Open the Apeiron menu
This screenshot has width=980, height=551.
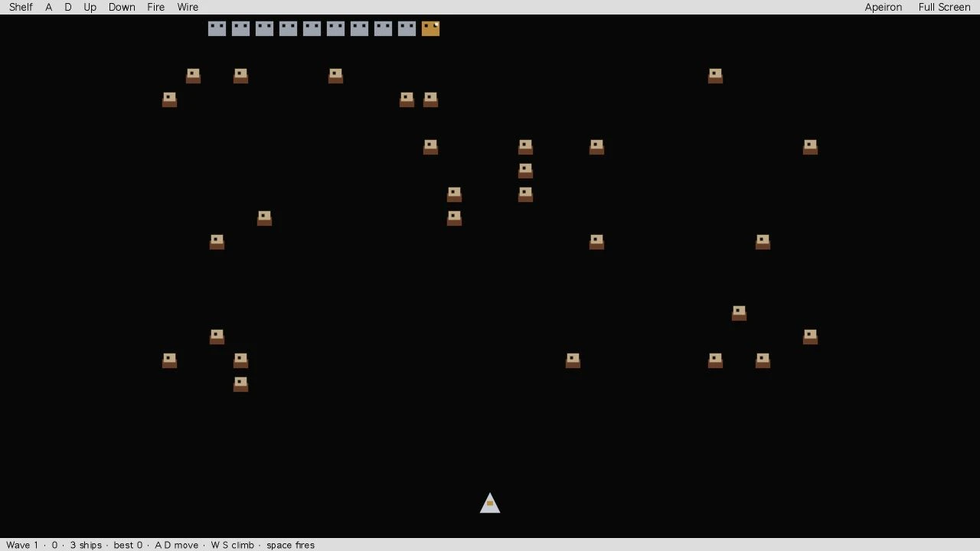[x=884, y=7]
